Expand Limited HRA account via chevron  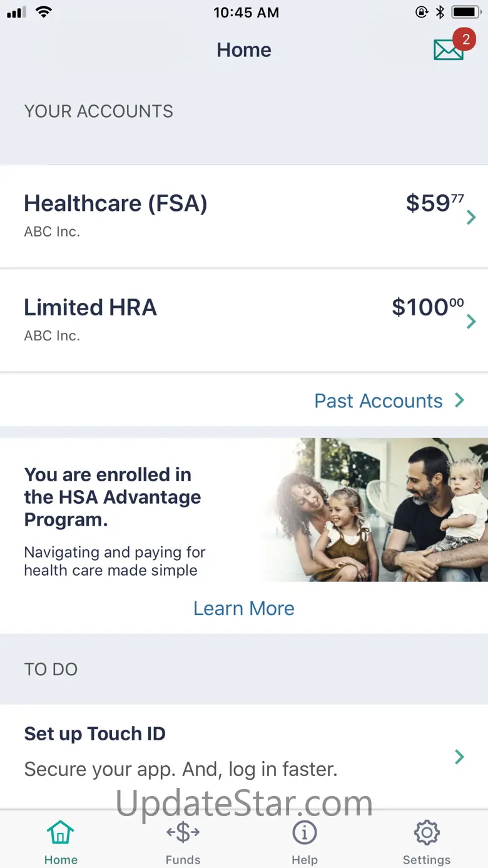tap(471, 322)
